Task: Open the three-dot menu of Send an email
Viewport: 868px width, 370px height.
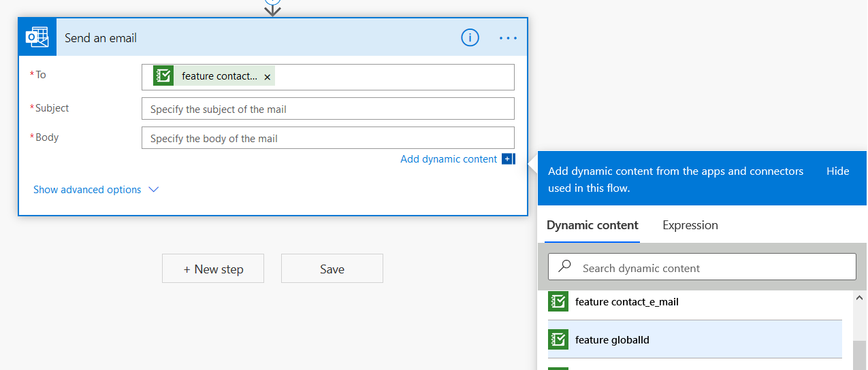Action: click(508, 38)
